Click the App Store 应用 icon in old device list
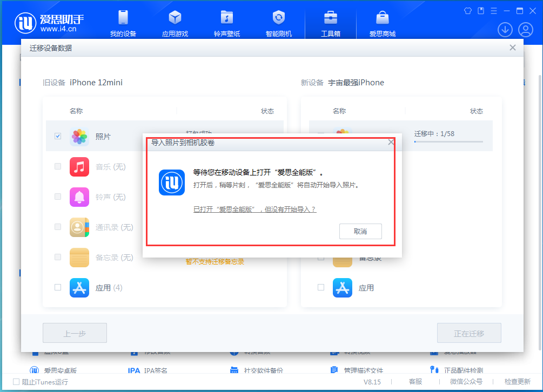 point(79,288)
